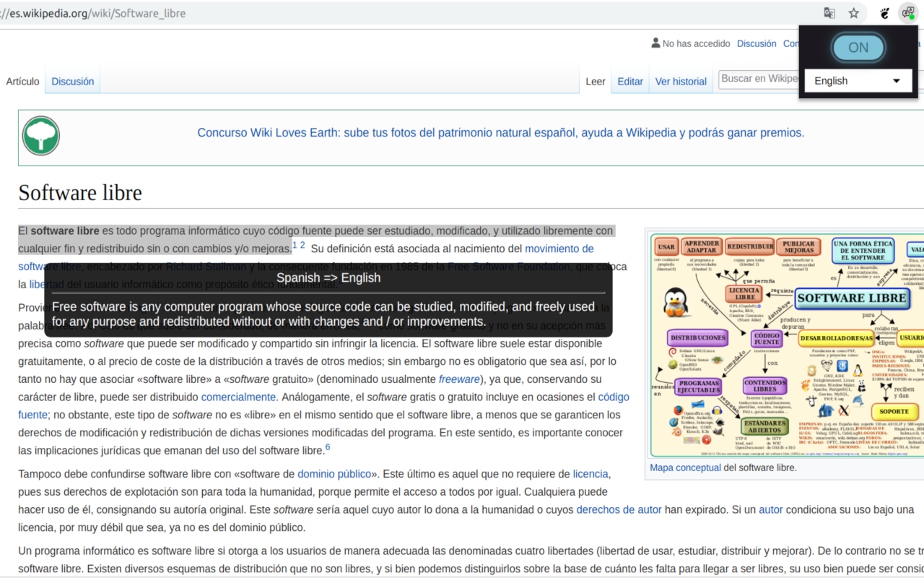The image size is (924, 578).
Task: Open the Editar tab
Action: pos(630,82)
